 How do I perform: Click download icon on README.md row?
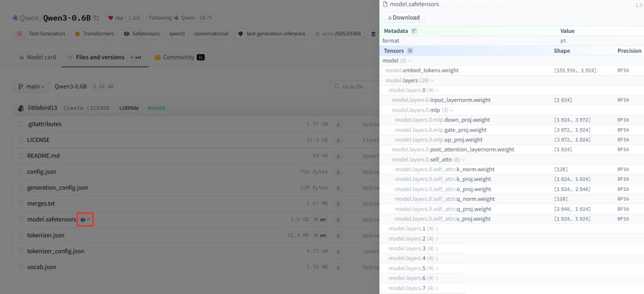tap(338, 156)
